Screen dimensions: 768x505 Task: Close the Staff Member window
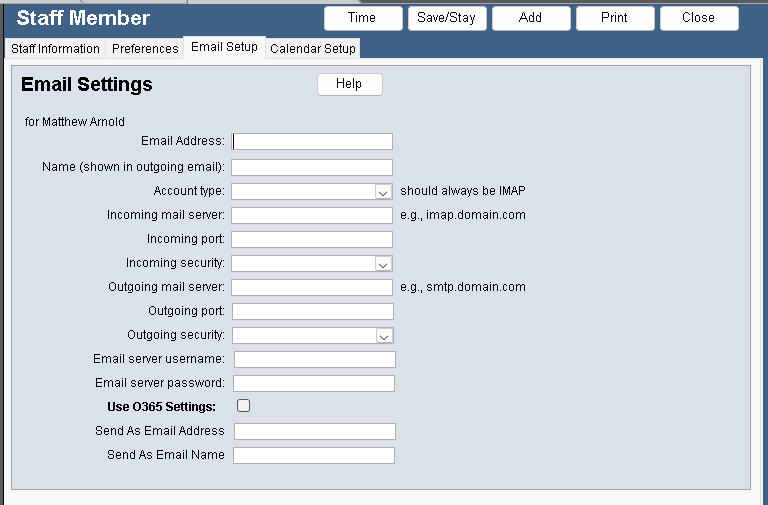click(x=699, y=18)
